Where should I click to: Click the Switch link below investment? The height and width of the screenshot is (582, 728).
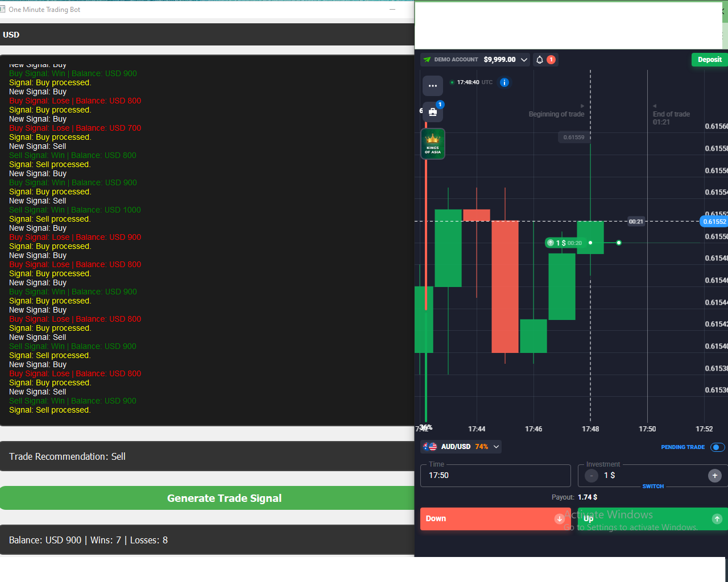[x=653, y=487]
